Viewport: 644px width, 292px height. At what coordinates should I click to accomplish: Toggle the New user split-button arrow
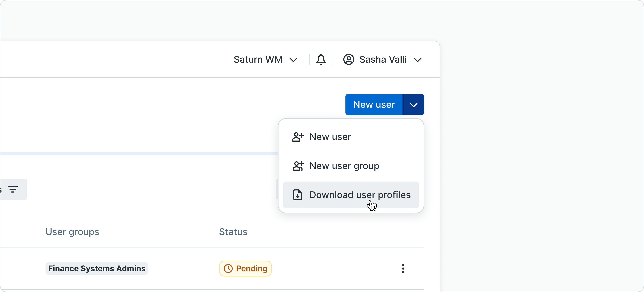413,105
